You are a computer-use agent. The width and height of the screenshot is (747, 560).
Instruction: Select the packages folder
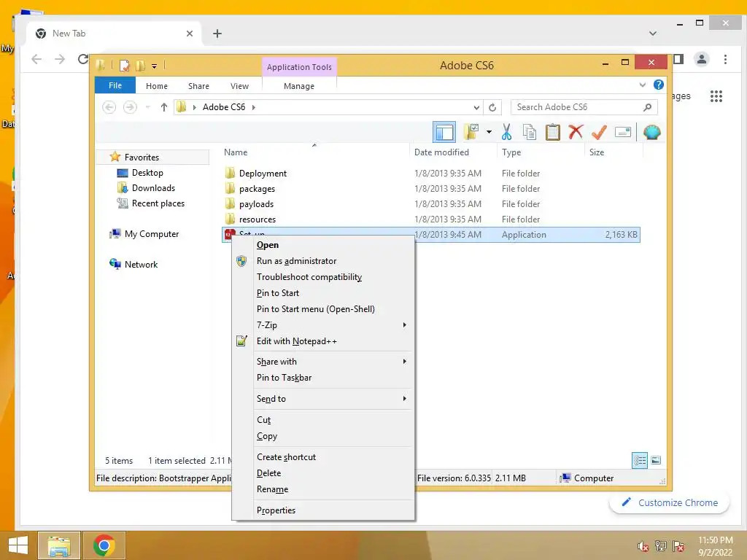click(x=257, y=189)
